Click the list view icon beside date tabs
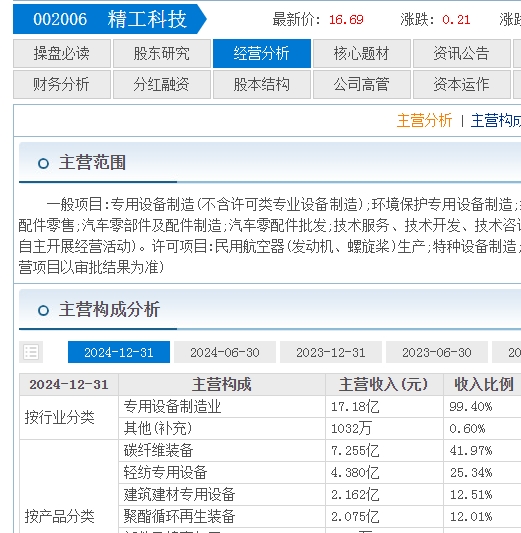Viewport: 521px width, 533px height. tap(31, 352)
